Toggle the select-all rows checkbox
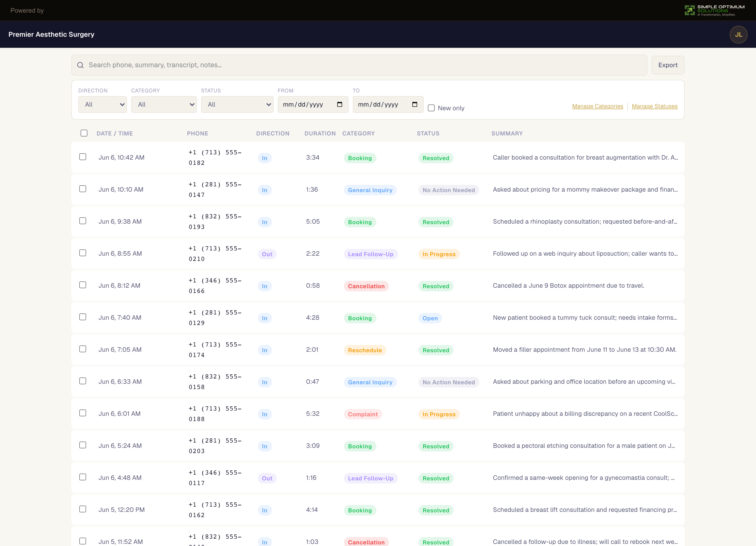The width and height of the screenshot is (756, 546). click(x=84, y=133)
